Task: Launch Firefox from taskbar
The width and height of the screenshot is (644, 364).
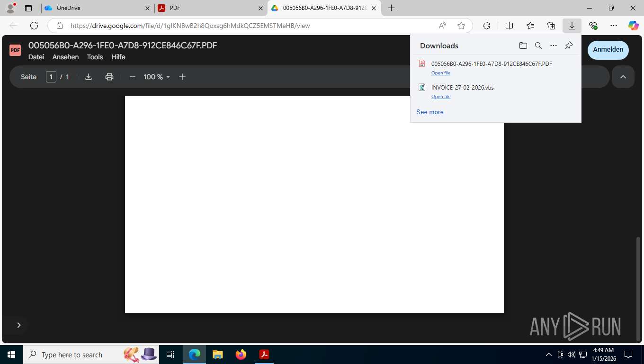Action: pyautogui.click(x=241, y=355)
